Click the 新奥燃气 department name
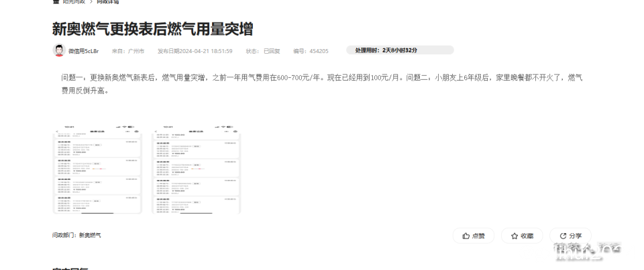Screen dimensions: 644x270 click(x=90, y=236)
